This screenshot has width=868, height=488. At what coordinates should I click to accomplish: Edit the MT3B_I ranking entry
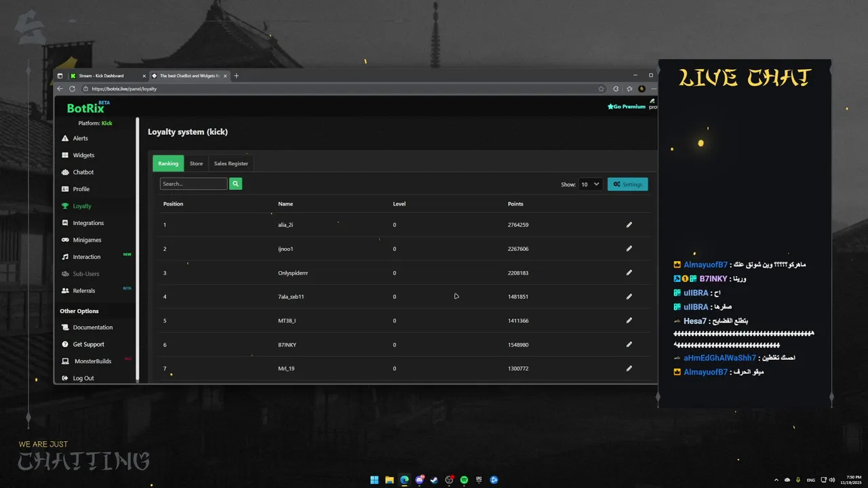[x=629, y=321]
